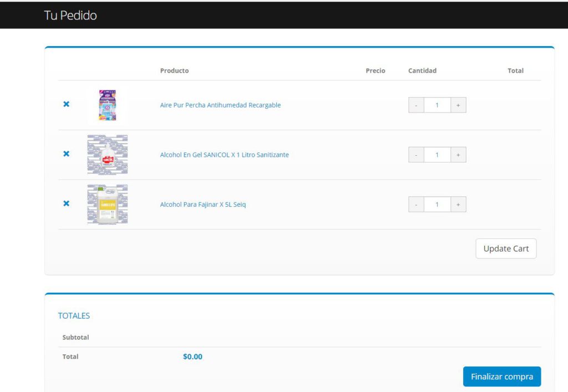Decrease quantity of Alcohol Para Fajinar
568x392 pixels.
(416, 205)
